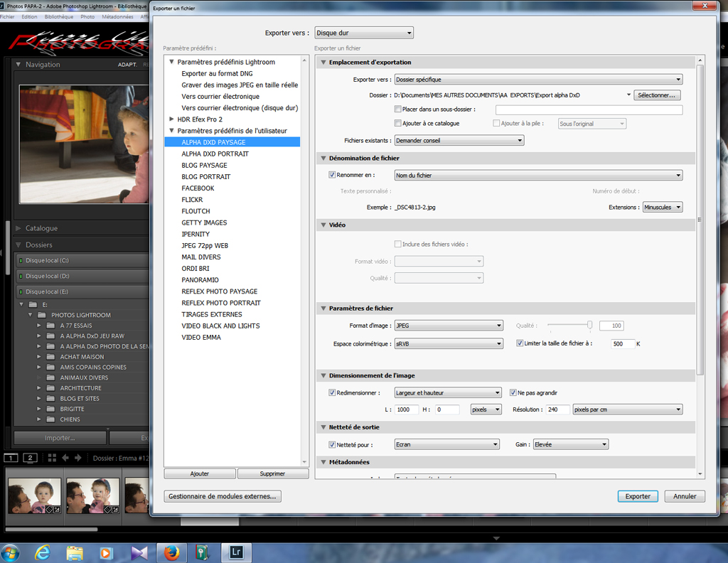
Task: Click the main window display icon '1'
Action: 11,458
